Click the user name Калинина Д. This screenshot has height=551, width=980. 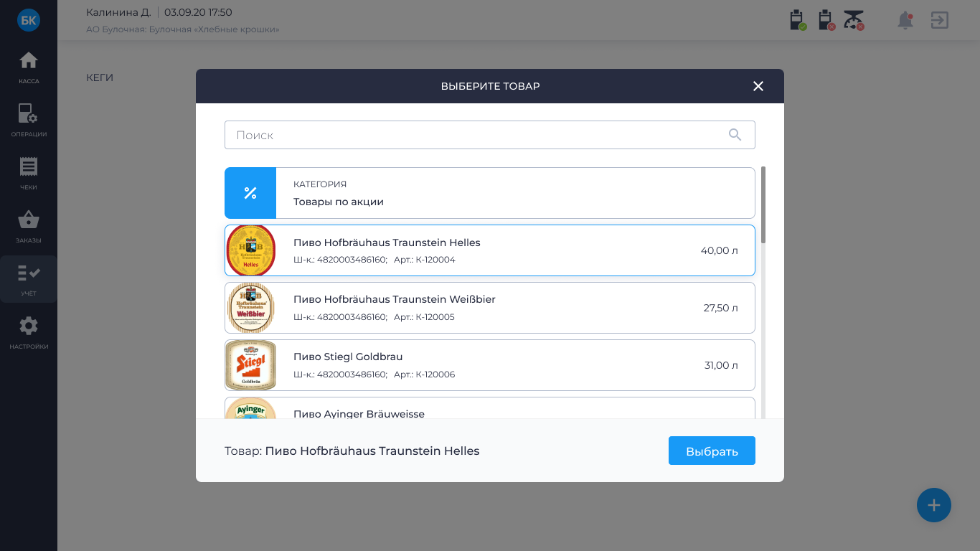click(118, 12)
